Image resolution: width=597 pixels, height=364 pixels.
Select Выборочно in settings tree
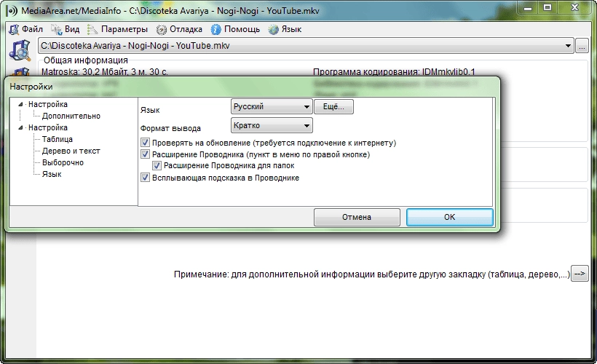click(63, 162)
